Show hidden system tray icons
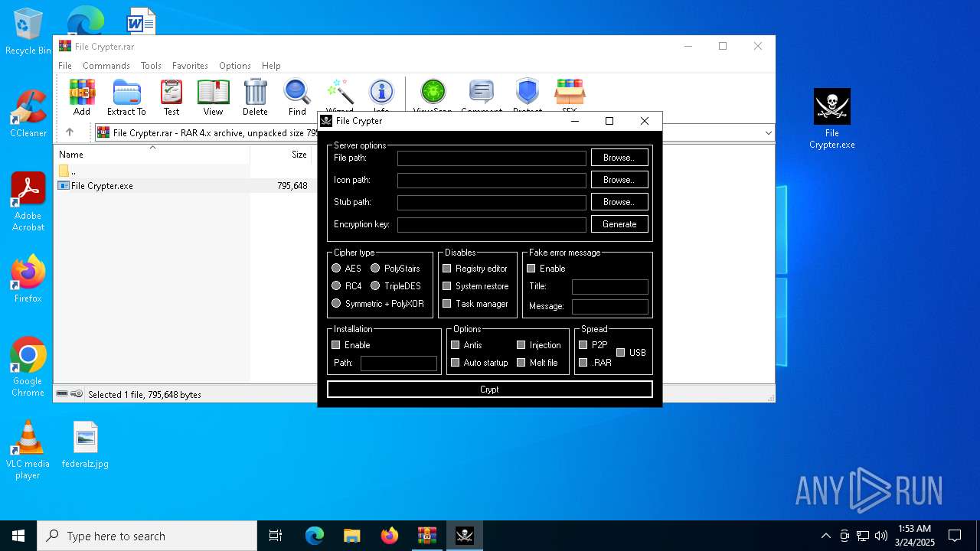The image size is (980, 551). [825, 536]
